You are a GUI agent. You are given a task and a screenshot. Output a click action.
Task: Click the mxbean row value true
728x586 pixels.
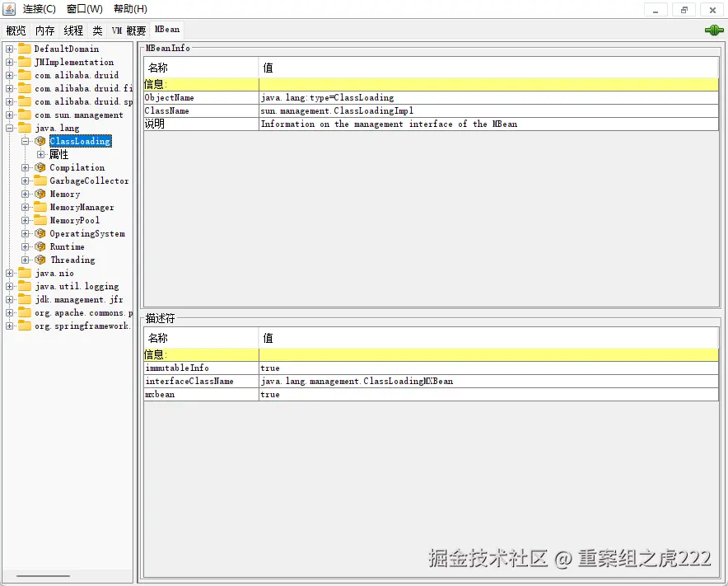[x=488, y=395]
